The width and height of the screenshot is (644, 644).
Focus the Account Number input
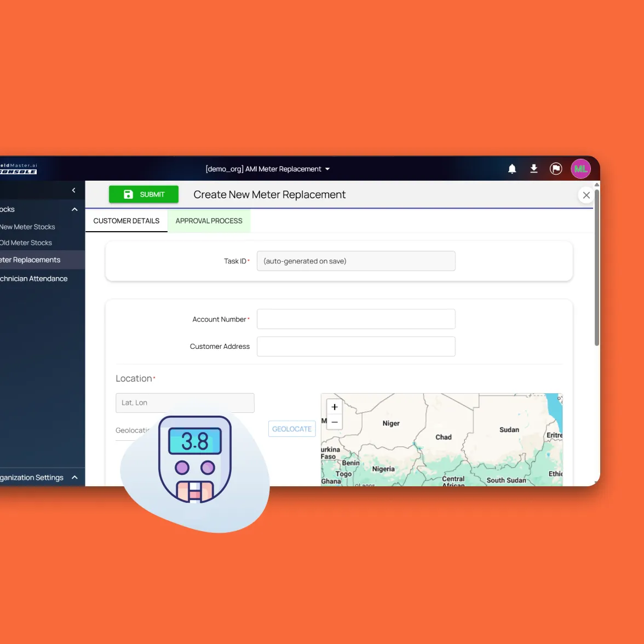pos(356,319)
